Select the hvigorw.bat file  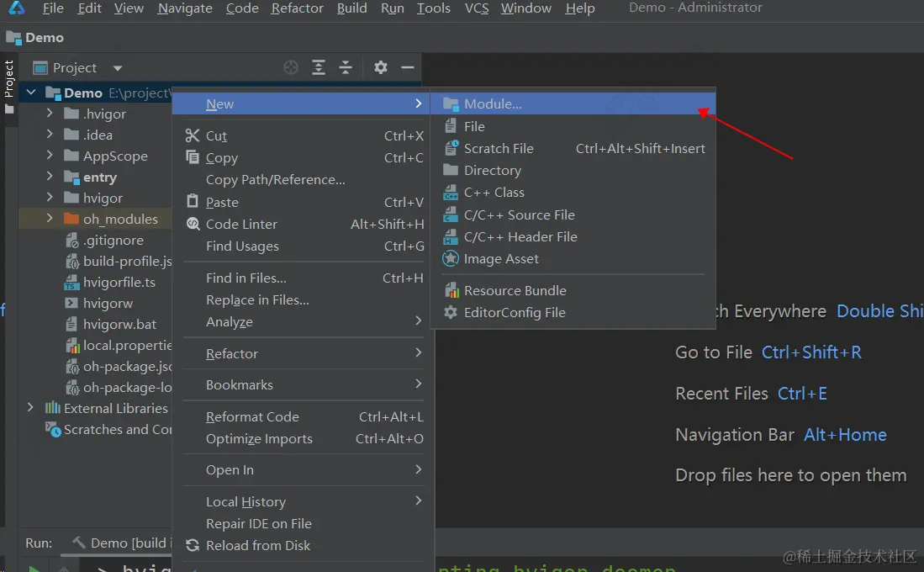(x=119, y=325)
